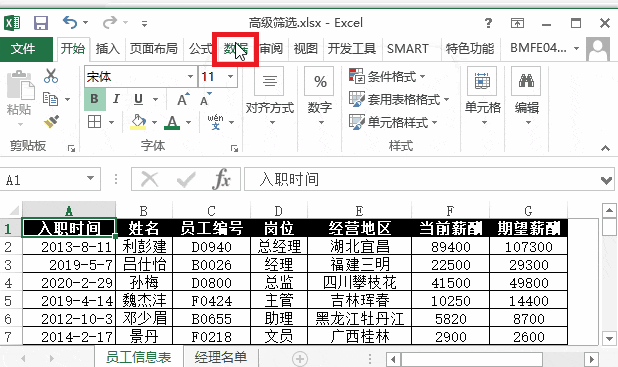618x367 pixels.
Task: Click the Name Box showing A1
Action: 43,179
